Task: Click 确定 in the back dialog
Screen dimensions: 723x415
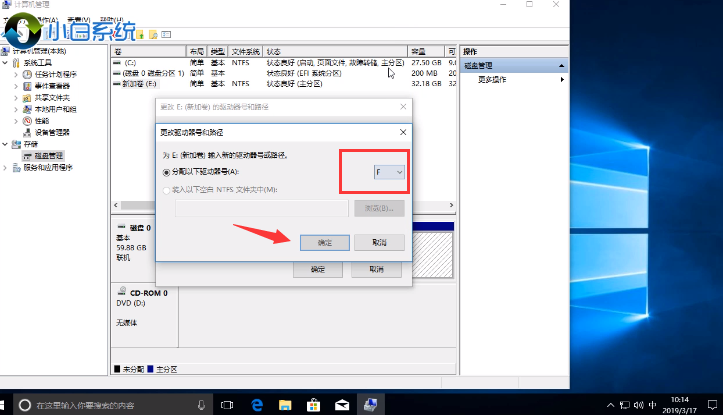Action: (318, 269)
